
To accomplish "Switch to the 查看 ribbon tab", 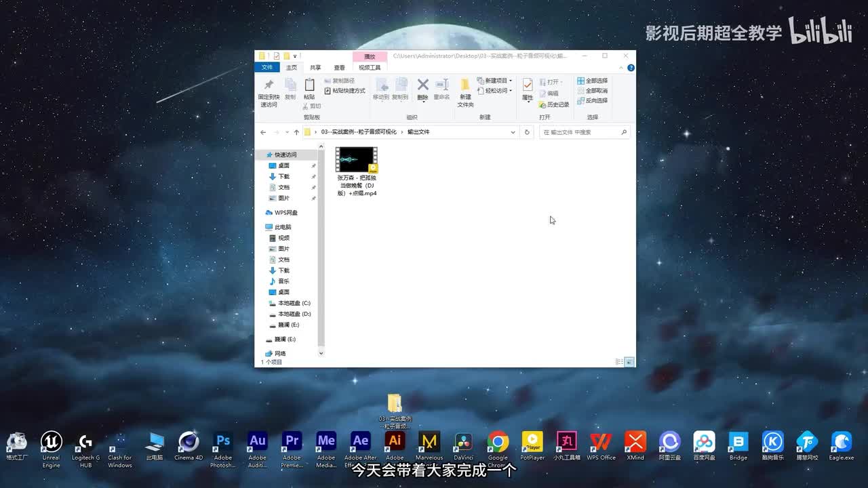I will [x=339, y=67].
